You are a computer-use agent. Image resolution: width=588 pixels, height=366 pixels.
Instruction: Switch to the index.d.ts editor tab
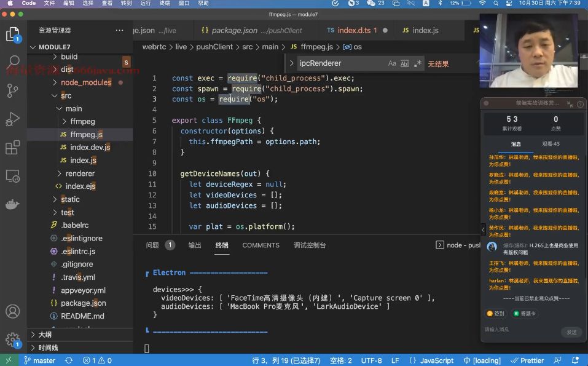click(x=354, y=30)
